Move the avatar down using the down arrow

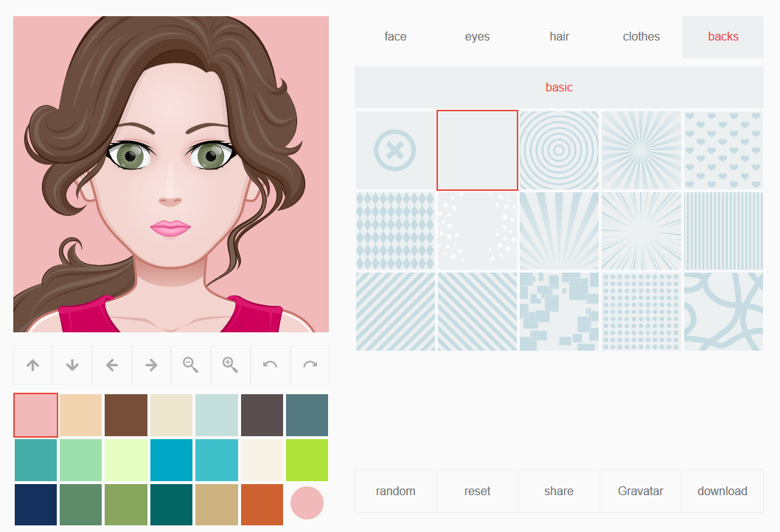[72, 365]
